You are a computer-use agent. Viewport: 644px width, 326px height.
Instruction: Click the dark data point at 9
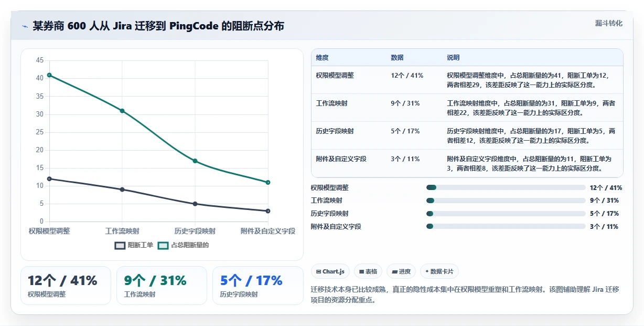pos(122,190)
